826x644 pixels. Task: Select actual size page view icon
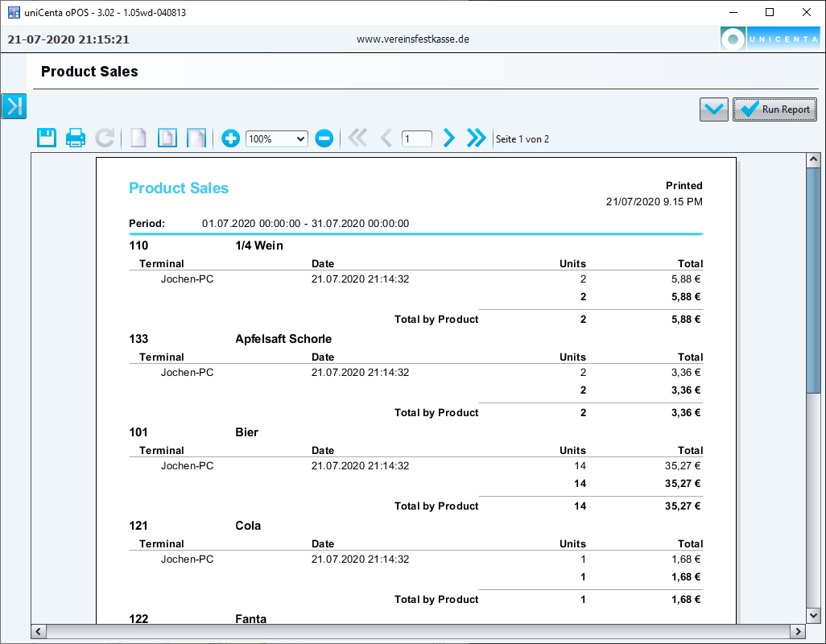click(138, 138)
